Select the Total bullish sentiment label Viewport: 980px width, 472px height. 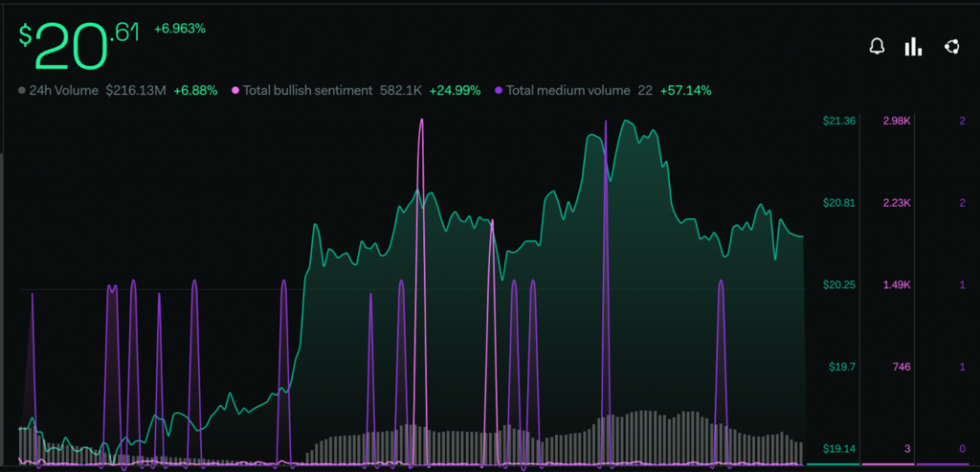tap(308, 91)
